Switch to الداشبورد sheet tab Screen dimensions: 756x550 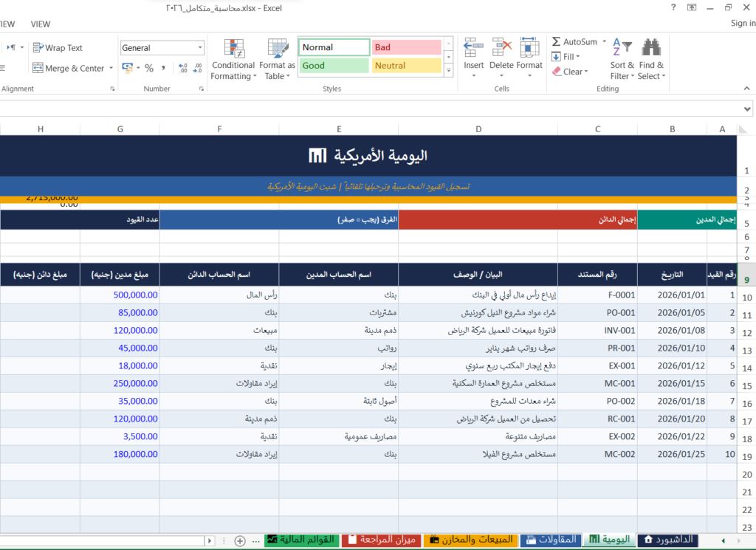tap(667, 540)
